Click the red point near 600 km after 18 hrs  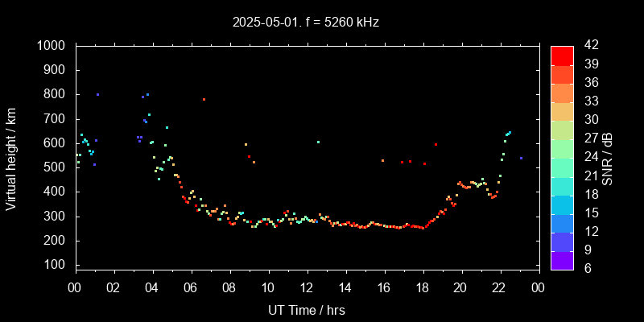436,145
